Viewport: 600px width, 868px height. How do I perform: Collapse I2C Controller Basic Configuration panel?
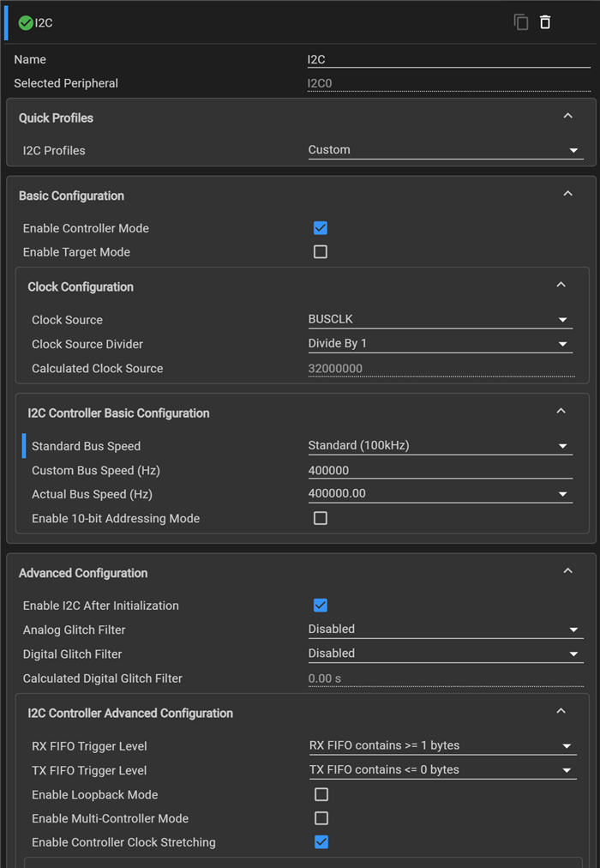[x=561, y=412]
